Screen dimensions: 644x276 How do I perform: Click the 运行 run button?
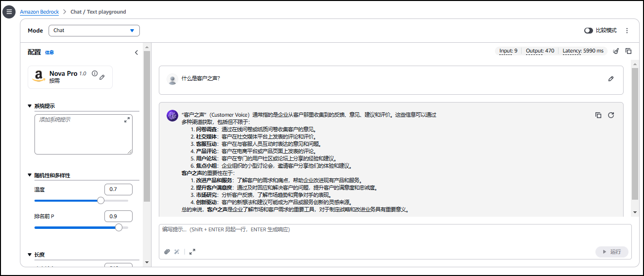tap(612, 252)
